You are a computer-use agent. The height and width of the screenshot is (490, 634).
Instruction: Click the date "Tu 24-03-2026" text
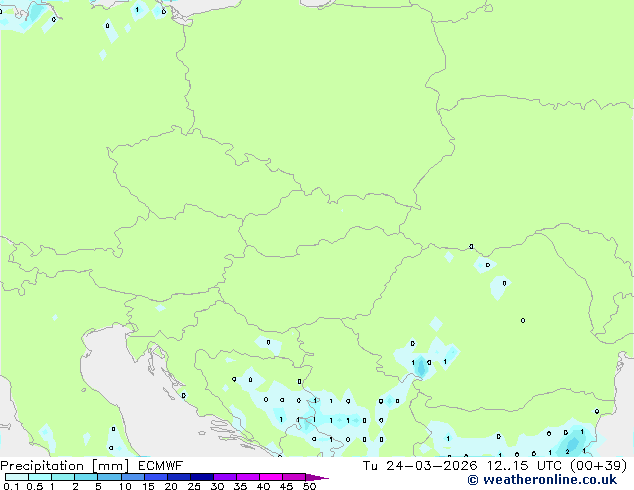(420, 466)
